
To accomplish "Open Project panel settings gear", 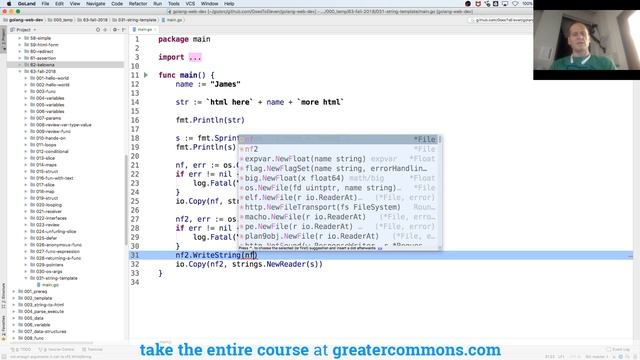I will (115, 30).
